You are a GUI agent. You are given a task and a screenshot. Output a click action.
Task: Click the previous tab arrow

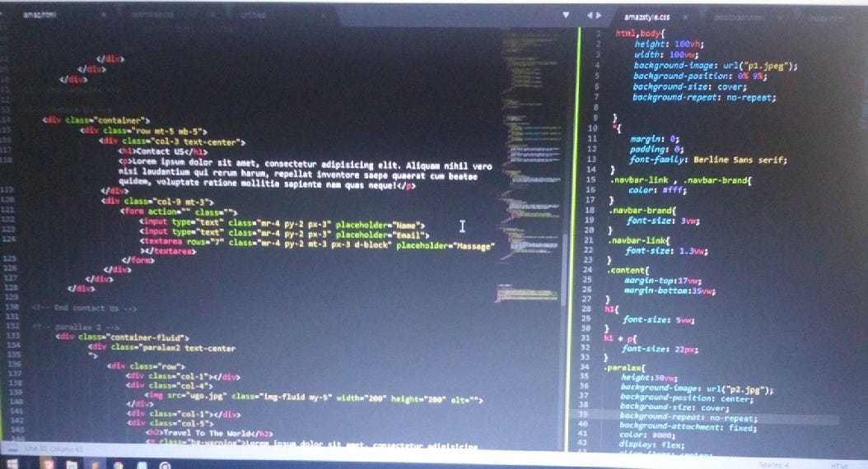pos(590,16)
